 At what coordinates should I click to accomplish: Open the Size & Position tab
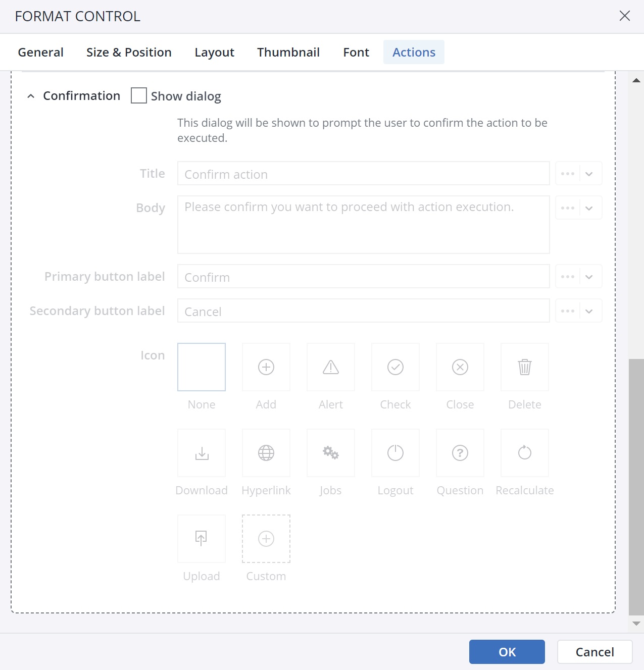pos(129,52)
